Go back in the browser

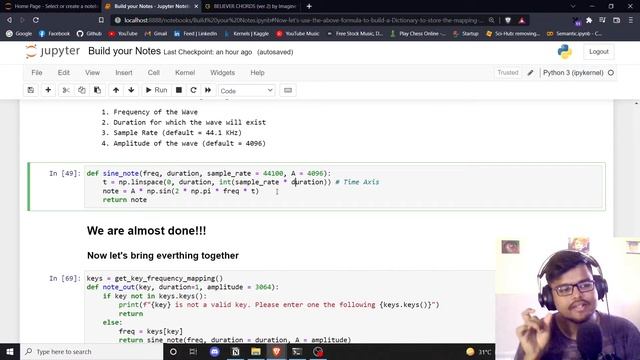pyautogui.click(x=9, y=20)
